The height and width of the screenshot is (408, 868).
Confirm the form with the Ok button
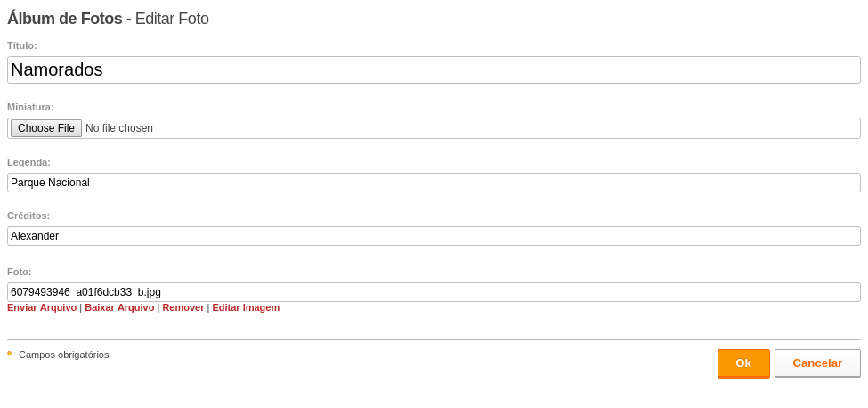point(743,363)
